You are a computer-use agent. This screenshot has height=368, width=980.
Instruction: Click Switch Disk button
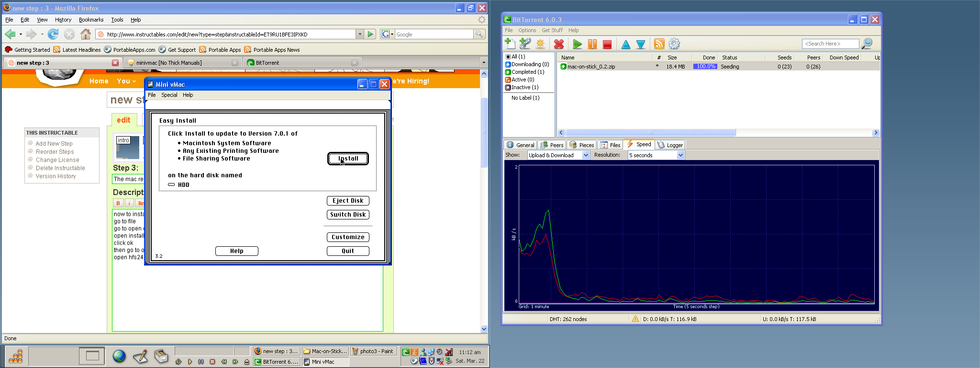348,215
